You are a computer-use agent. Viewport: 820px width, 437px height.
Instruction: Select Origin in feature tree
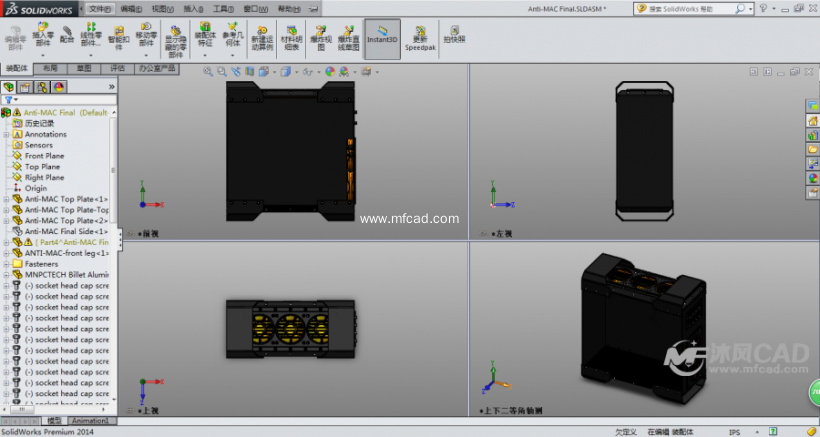36,188
